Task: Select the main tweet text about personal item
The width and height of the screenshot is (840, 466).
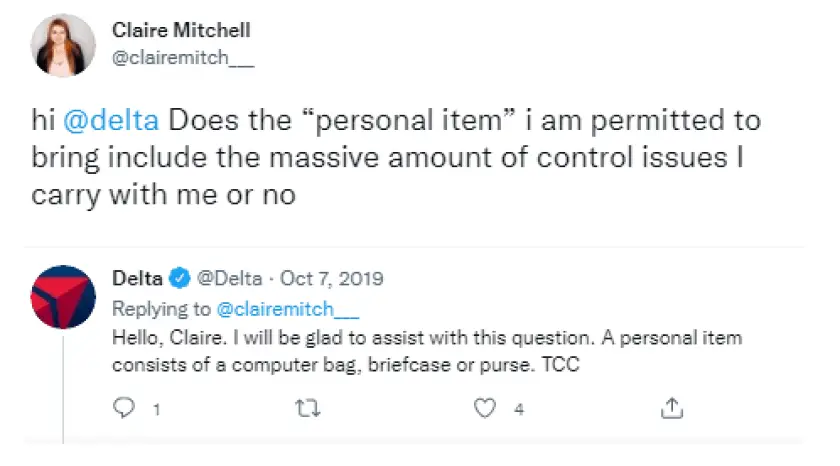Action: point(396,157)
